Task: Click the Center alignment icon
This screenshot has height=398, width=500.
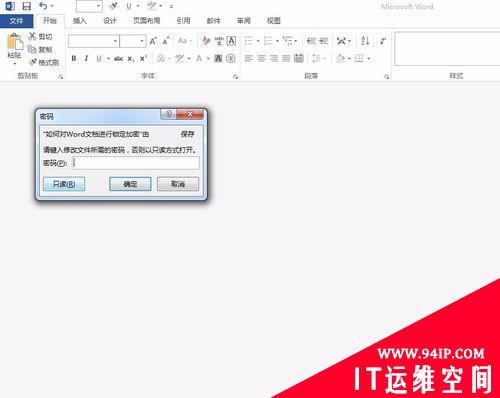Action: pyautogui.click(x=261, y=59)
